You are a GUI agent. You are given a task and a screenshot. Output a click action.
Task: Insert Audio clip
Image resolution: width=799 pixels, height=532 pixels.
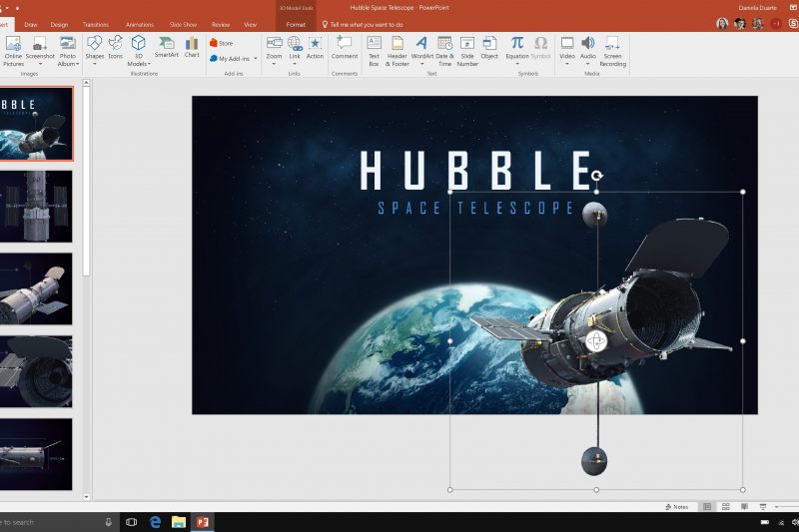[588, 48]
